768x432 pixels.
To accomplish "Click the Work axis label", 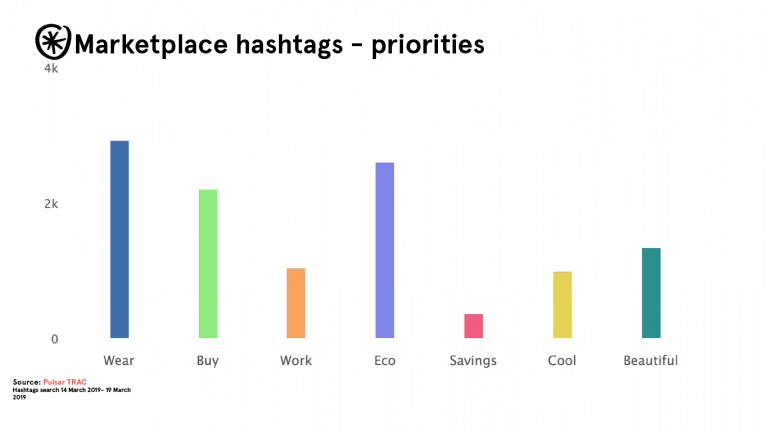I will [x=296, y=361].
